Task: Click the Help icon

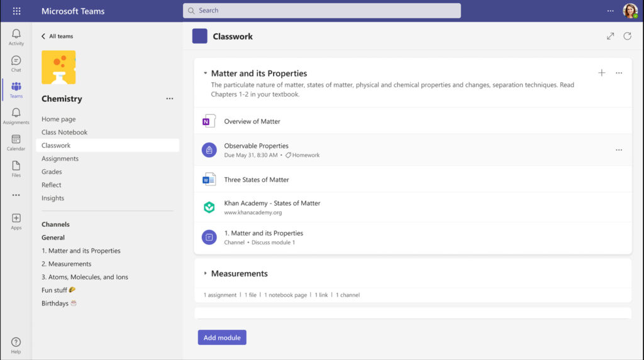Action: pos(16,345)
